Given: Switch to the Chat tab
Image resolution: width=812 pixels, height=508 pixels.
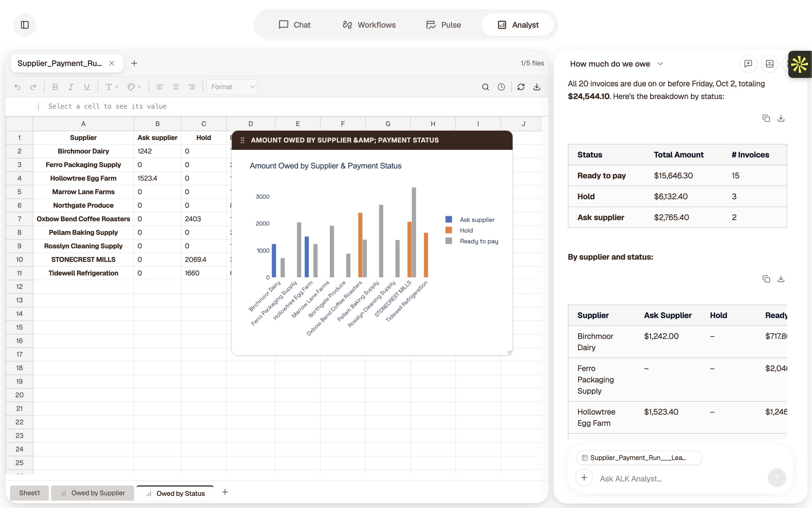Looking at the screenshot, I should [295, 25].
